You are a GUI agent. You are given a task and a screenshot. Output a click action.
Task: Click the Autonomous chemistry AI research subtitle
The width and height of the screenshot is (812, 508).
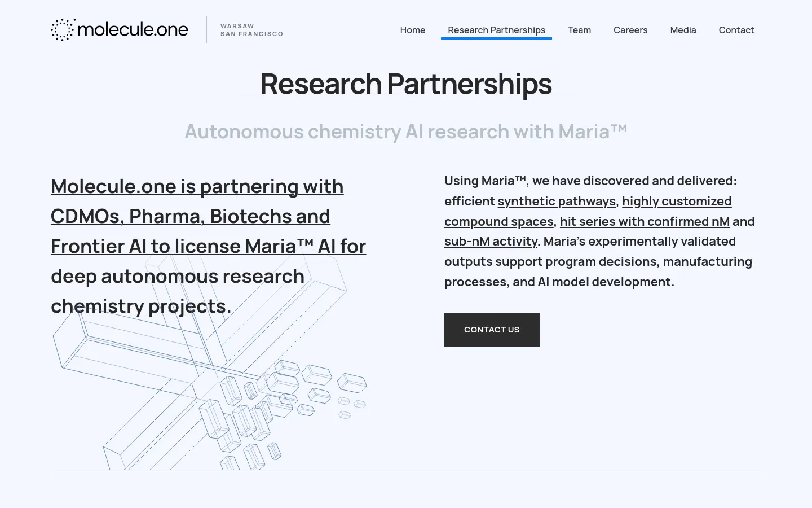[406, 132]
